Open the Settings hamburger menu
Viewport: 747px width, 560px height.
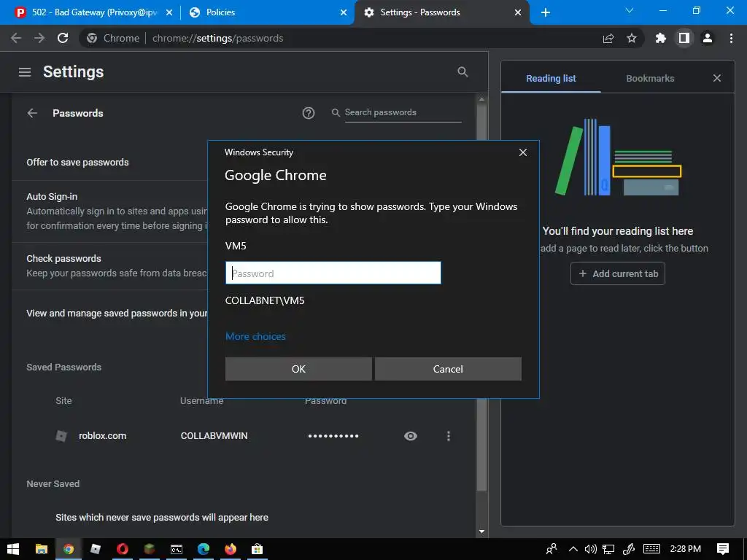[25, 72]
